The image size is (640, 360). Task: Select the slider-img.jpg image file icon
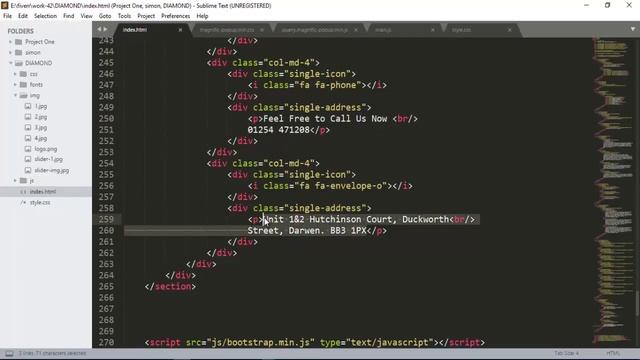coord(28,170)
